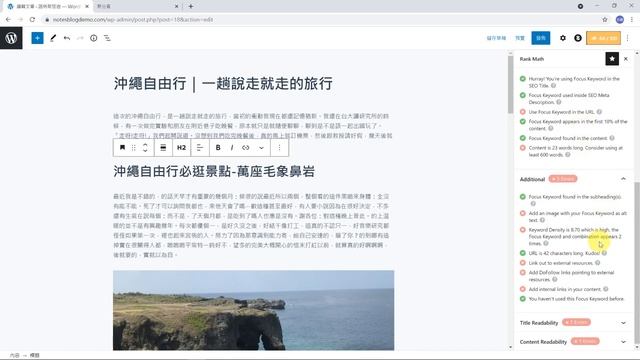This screenshot has height=360, width=640.
Task: Click the save draft link
Action: (496, 38)
